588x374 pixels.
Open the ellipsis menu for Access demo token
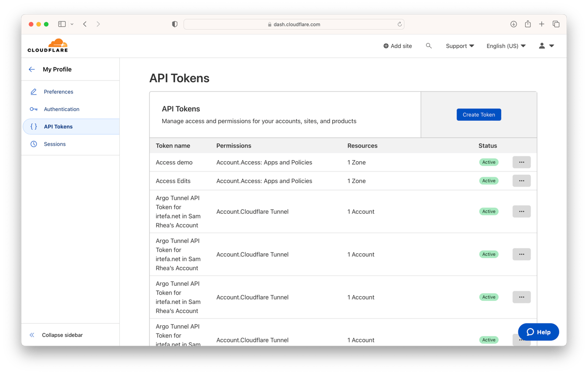click(x=521, y=162)
